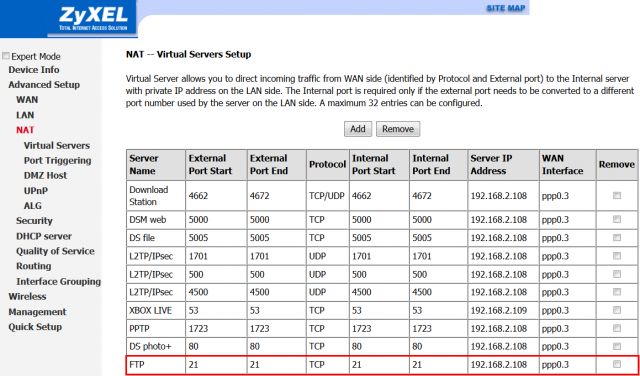
Task: Select the NAT menu item
Action: coord(25,130)
